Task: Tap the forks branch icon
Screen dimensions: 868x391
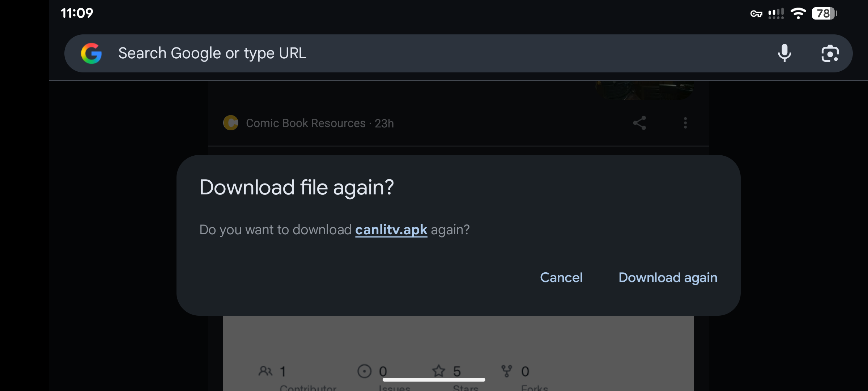Action: tap(506, 371)
